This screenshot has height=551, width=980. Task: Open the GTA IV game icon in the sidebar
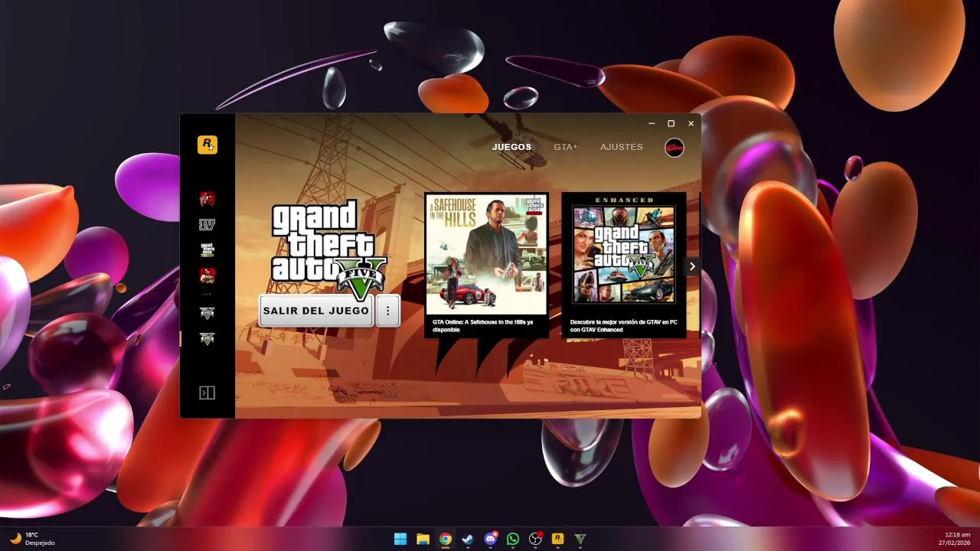[207, 224]
